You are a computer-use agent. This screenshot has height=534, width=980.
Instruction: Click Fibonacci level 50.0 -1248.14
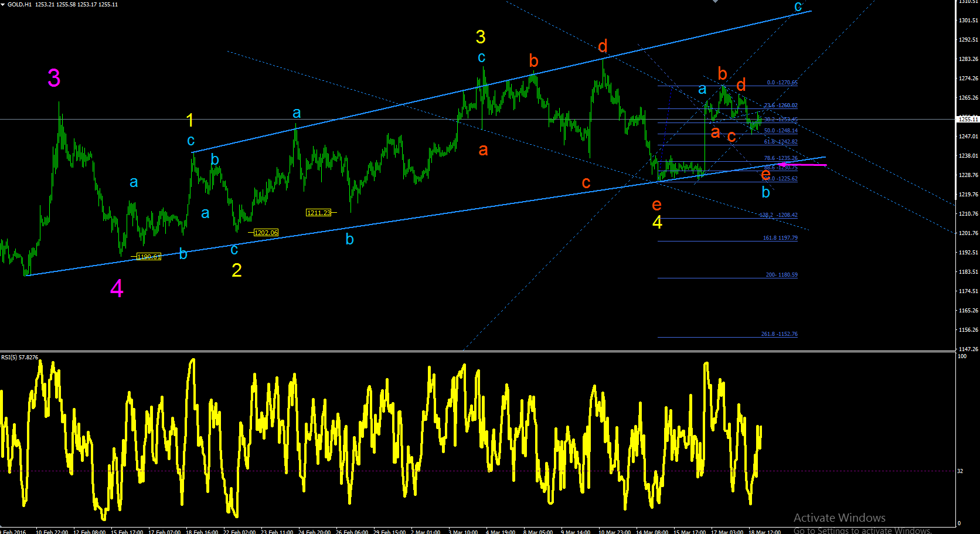tap(780, 131)
